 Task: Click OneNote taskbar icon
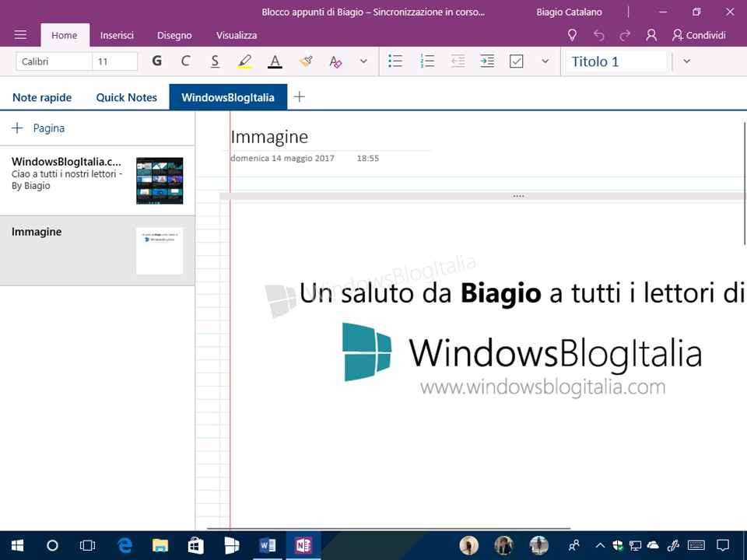pyautogui.click(x=303, y=545)
